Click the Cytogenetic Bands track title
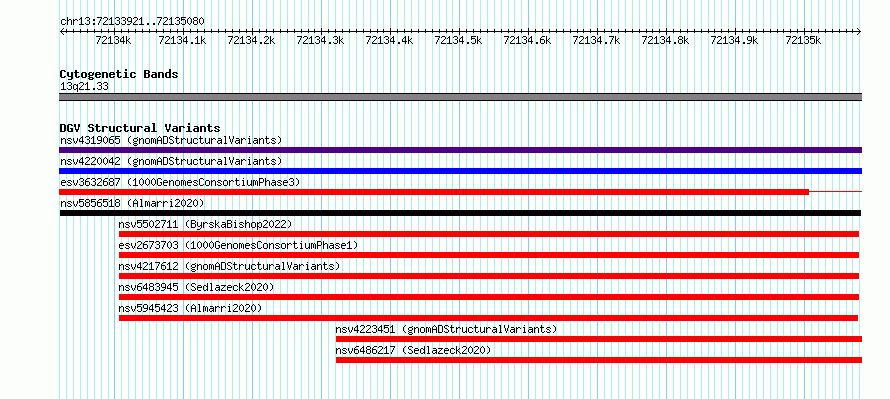 tap(119, 74)
